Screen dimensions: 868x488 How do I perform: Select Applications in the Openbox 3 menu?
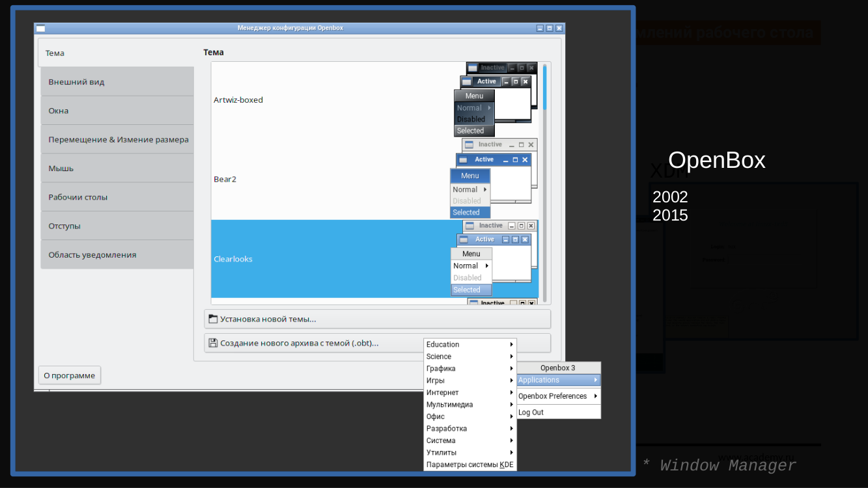pos(558,380)
